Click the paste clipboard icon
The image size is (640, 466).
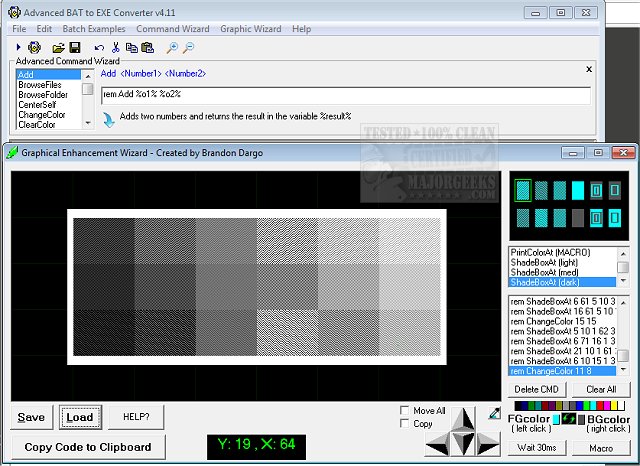[148, 47]
